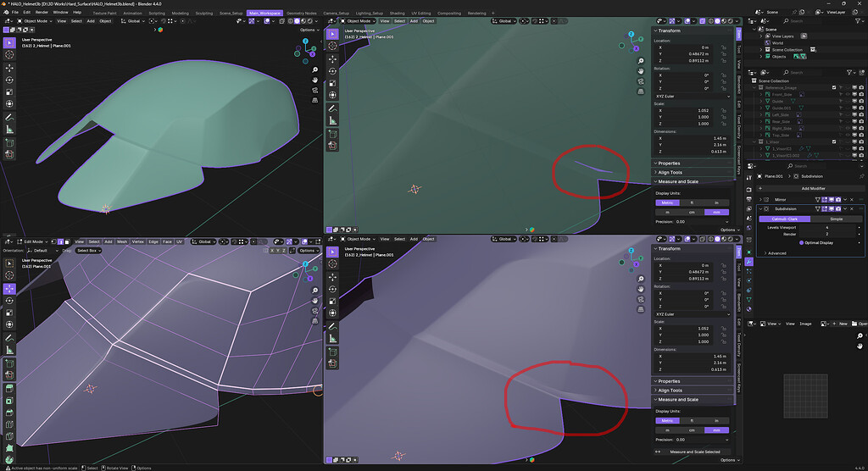Toggle 1_Visor collection exclude checkbox
Screen dimensions: 868x471
(834, 141)
